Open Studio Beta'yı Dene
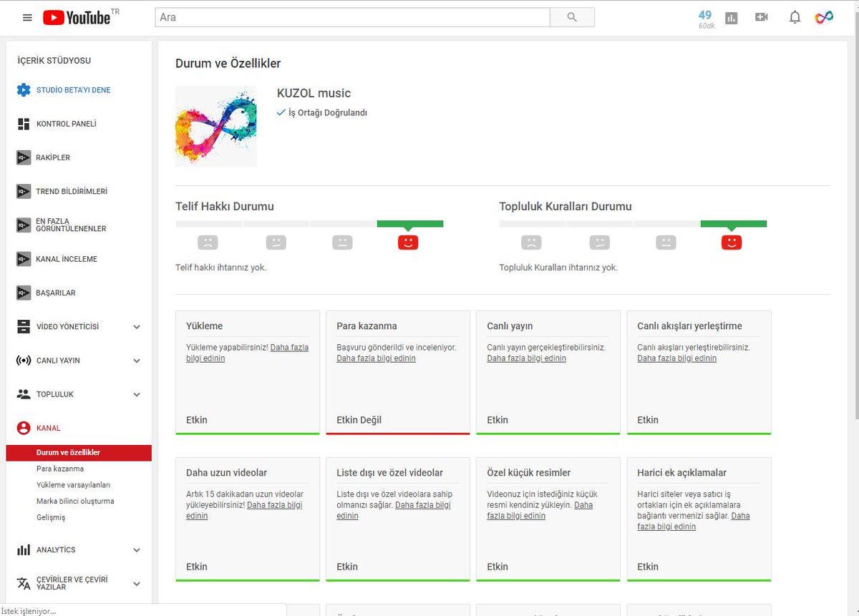859x616 pixels. point(74,90)
